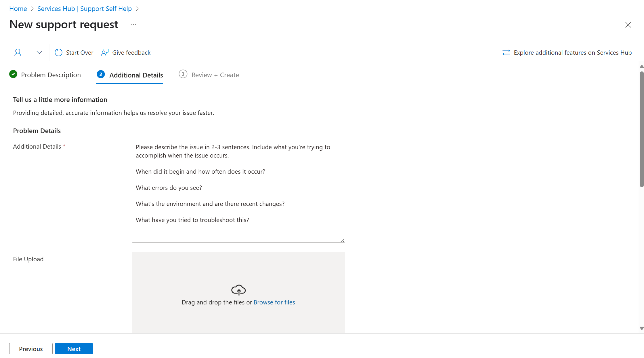Click the close X icon
Image resolution: width=644 pixels, height=358 pixels.
tap(628, 24)
